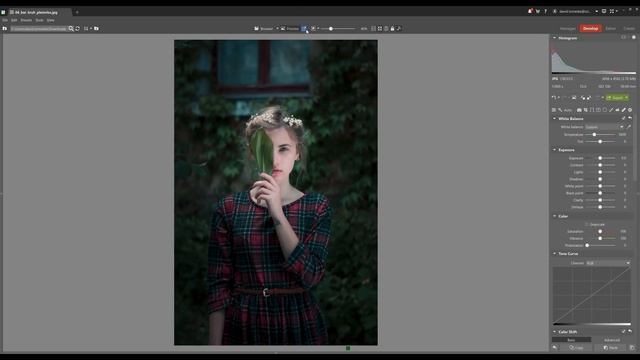Adjust the Clarity slider handle

coord(600,200)
